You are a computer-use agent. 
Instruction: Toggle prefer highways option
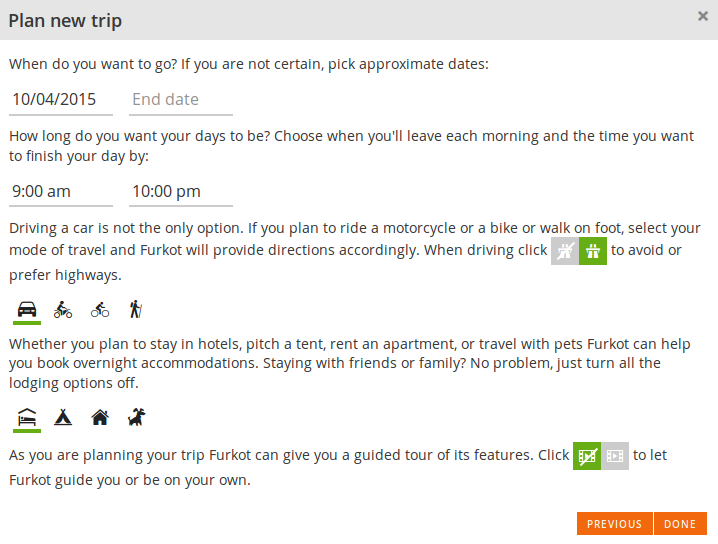pos(593,251)
